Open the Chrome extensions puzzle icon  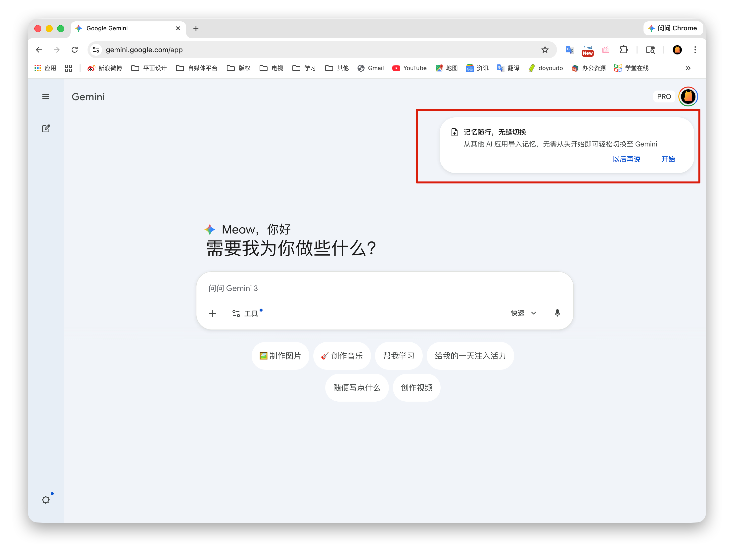623,50
